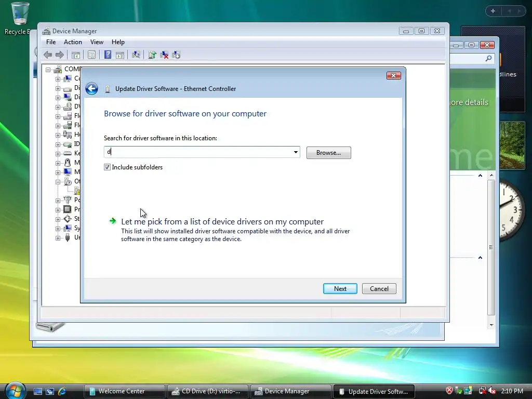The width and height of the screenshot is (532, 399).
Task: Open the driver location dropdown arrow
Action: (x=296, y=152)
